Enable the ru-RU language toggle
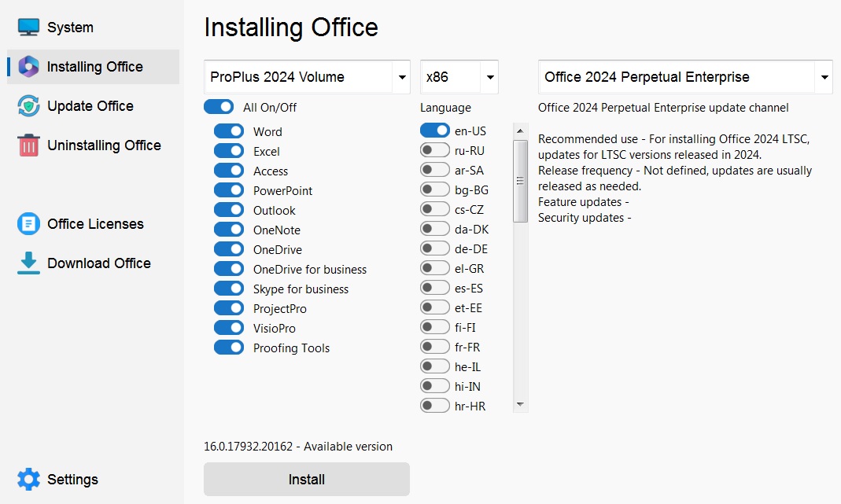Image resolution: width=841 pixels, height=504 pixels. pyautogui.click(x=435, y=150)
